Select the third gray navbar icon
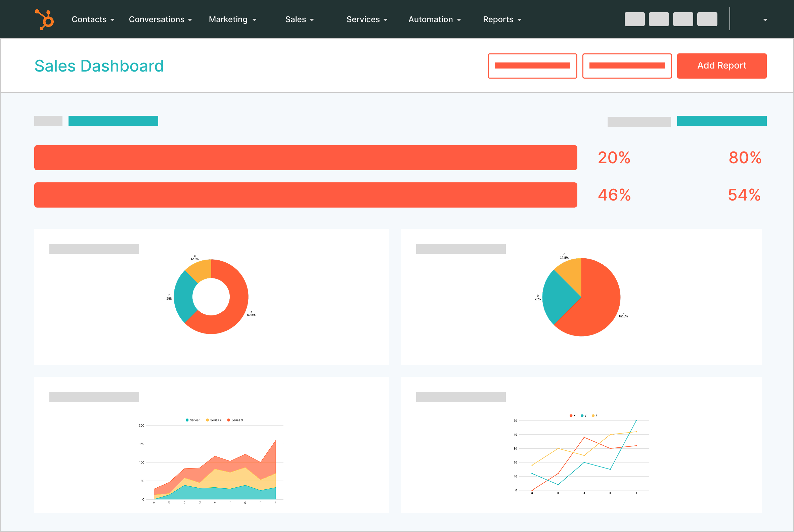The height and width of the screenshot is (532, 794). tap(683, 19)
